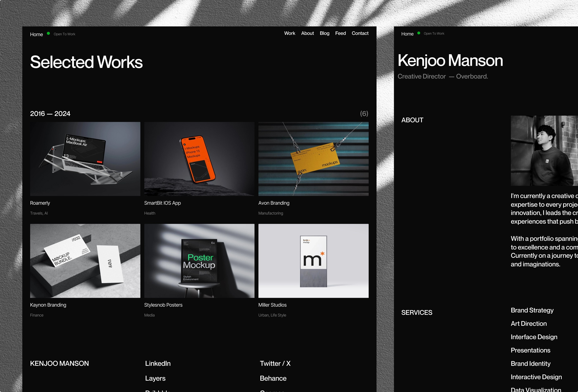The width and height of the screenshot is (578, 392).
Task: Click the Layers social link
Action: (x=155, y=378)
